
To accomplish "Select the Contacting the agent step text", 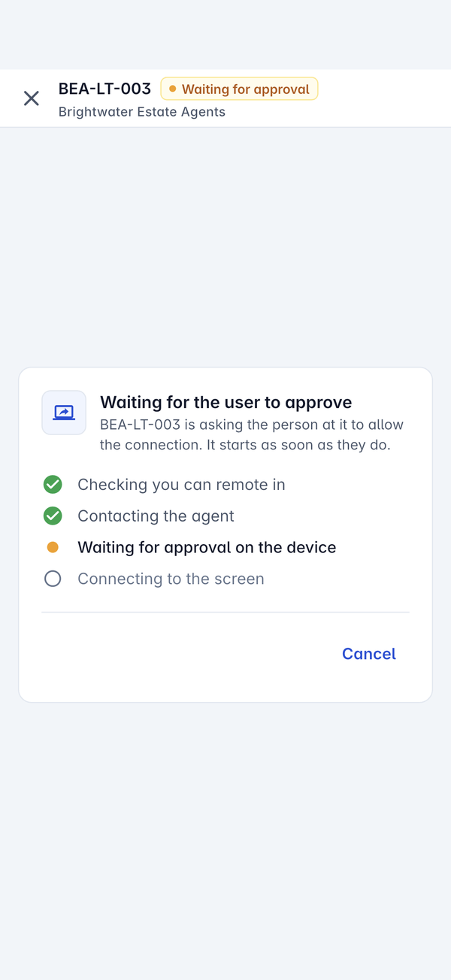I will coord(156,516).
